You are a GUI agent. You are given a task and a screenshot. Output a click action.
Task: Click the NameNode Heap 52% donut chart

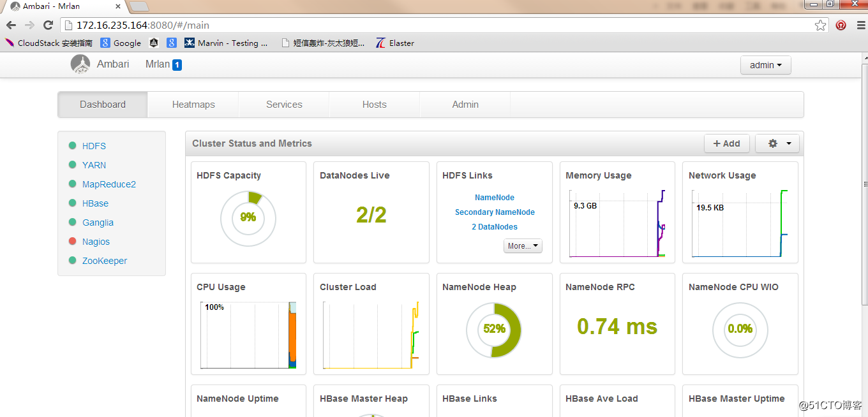pos(494,330)
